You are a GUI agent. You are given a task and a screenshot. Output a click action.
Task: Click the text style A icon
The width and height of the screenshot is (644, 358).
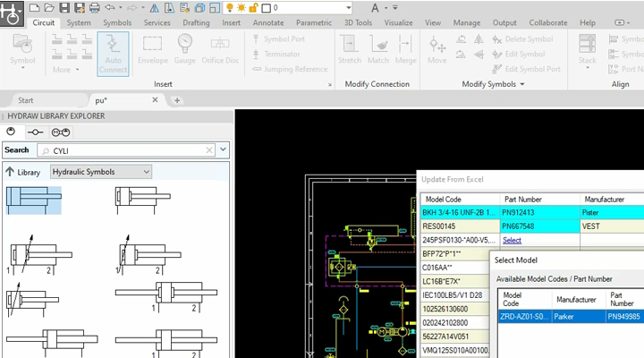click(x=375, y=8)
